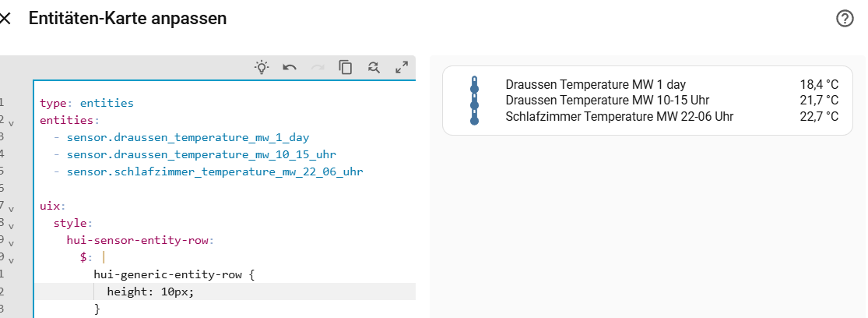Image resolution: width=868 pixels, height=318 pixels.
Task: Collapse the entities fold arrow
Action: coord(11,122)
